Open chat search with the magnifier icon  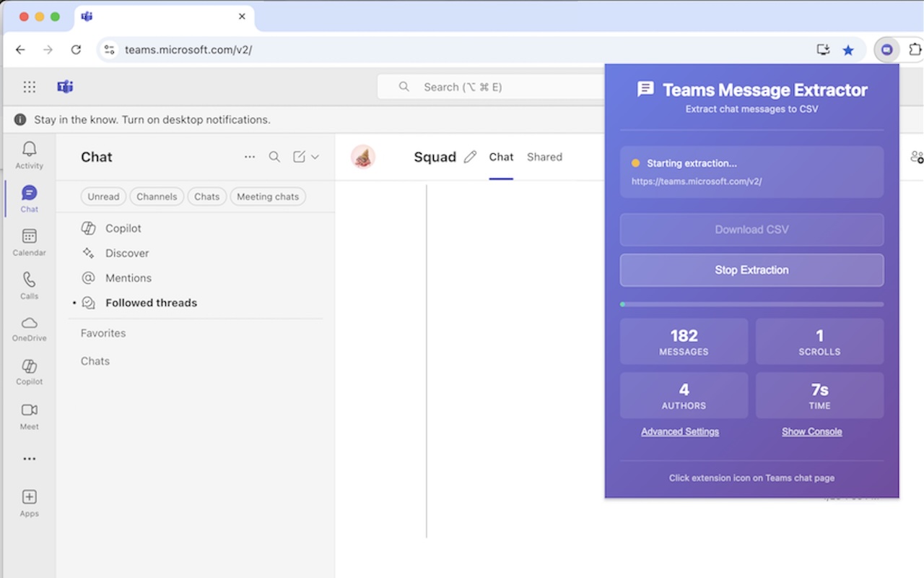274,156
